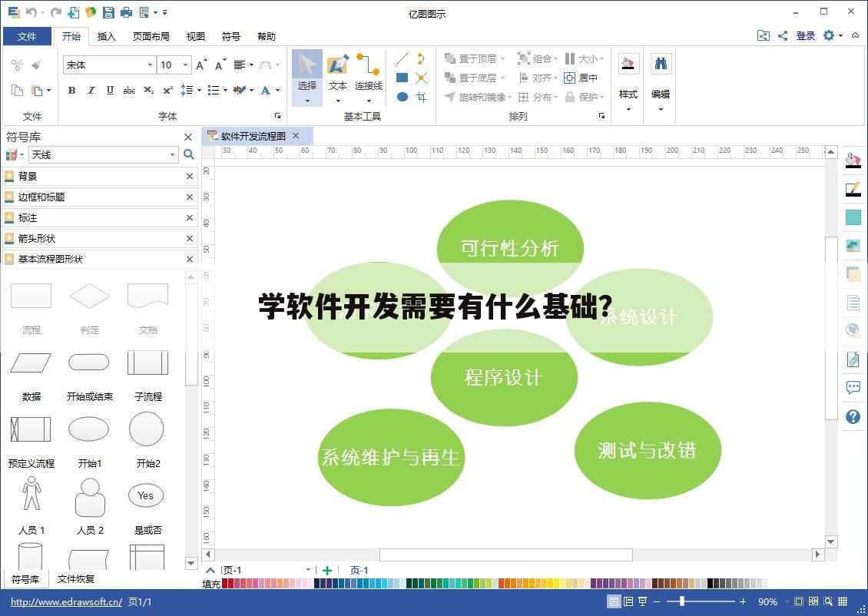The image size is (868, 616).
Task: Switch to the 插入 Insert tab
Action: coord(106,36)
